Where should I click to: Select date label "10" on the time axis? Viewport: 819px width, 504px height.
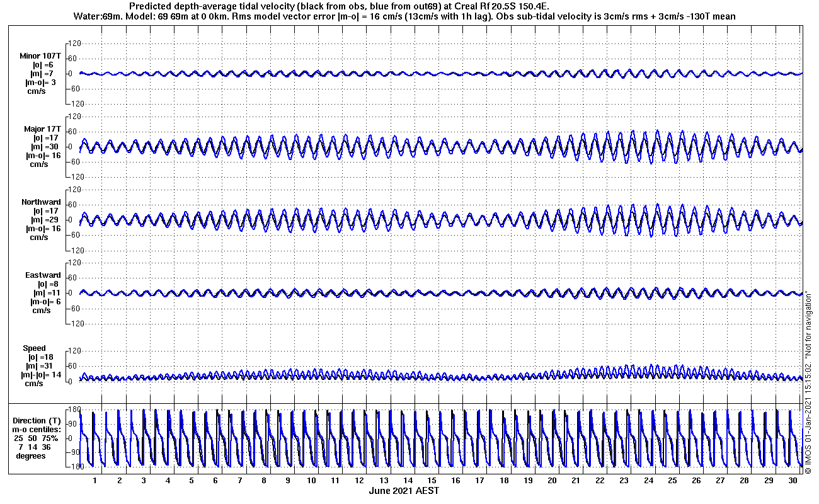pyautogui.click(x=312, y=480)
